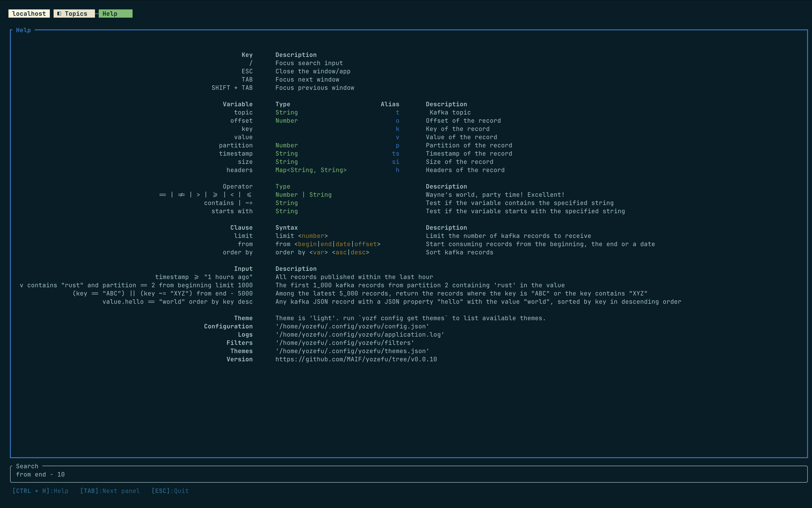Click the config.json configuration path
The image size is (812, 508).
[x=352, y=326]
